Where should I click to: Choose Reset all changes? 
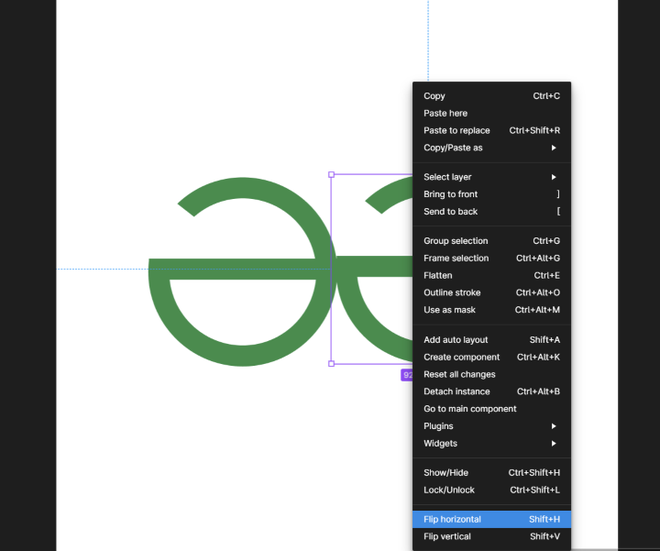[492, 374]
